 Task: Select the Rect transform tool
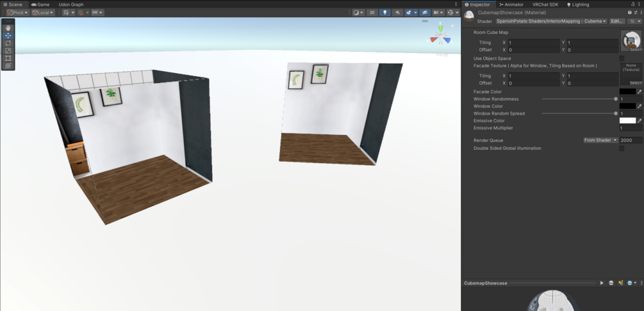tap(8, 58)
